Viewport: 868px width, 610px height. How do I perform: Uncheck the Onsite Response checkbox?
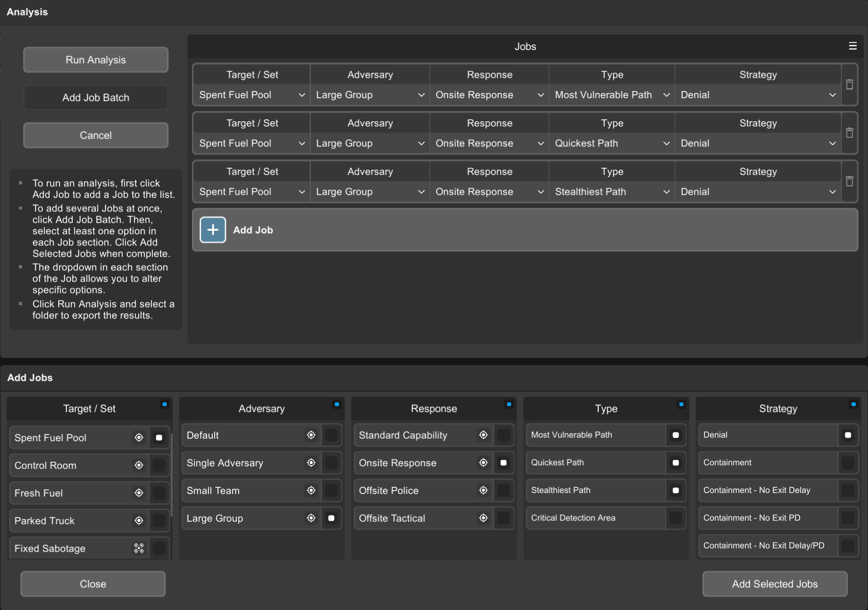pos(504,463)
